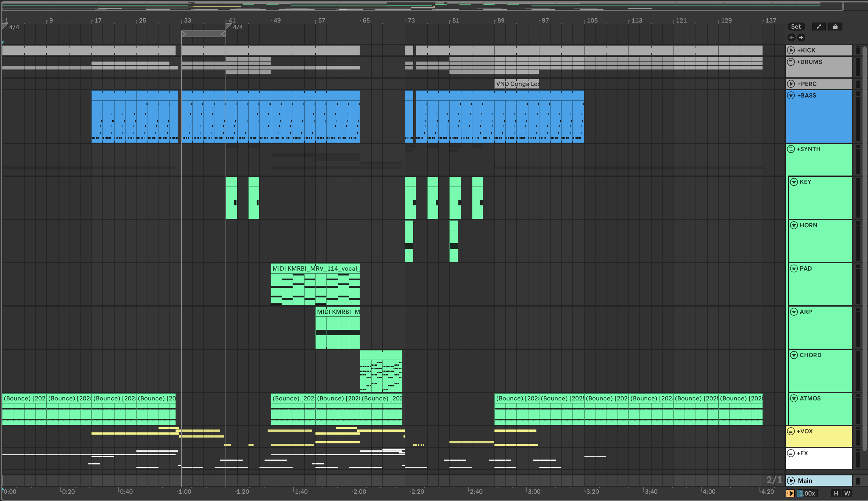The image size is (868, 501).
Task: Toggle the Lock Envelopes padlock icon
Action: coord(835,27)
